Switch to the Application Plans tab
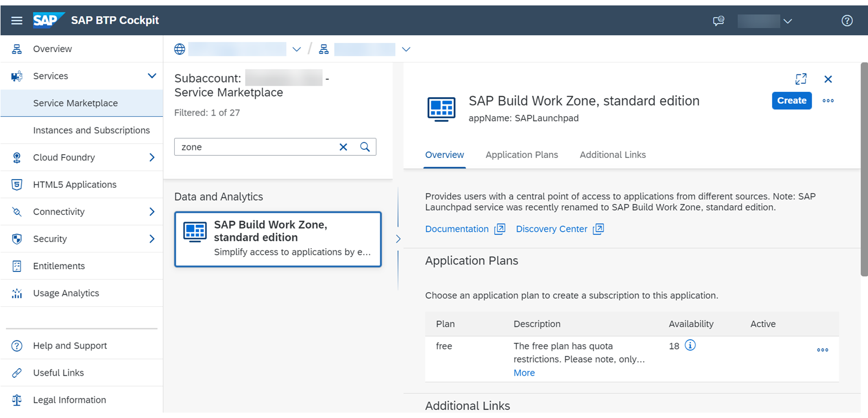The width and height of the screenshot is (868, 418). click(522, 155)
